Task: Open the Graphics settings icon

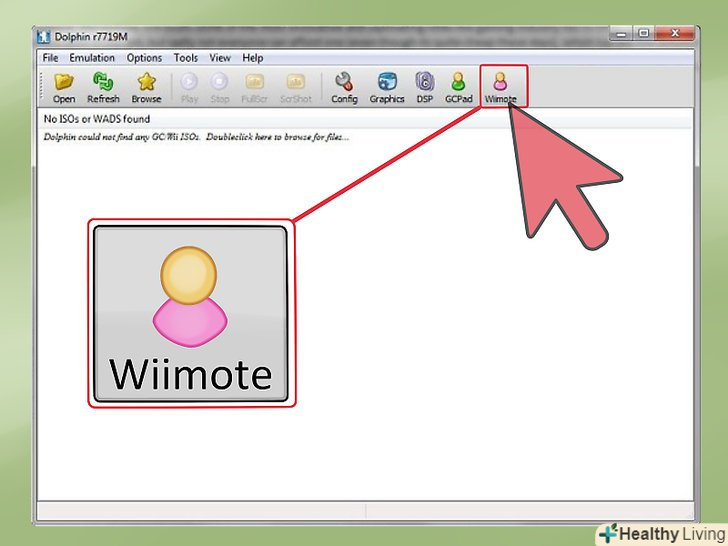Action: coord(387,86)
